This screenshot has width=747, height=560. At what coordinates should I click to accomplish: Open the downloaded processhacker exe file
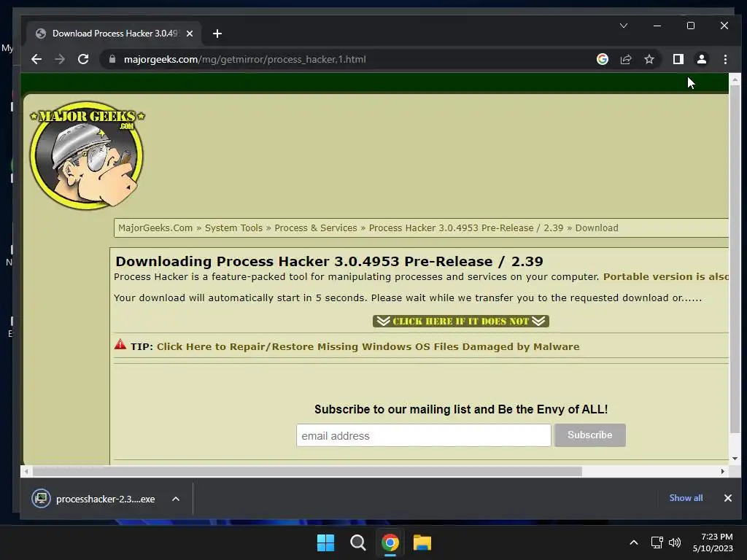click(105, 499)
